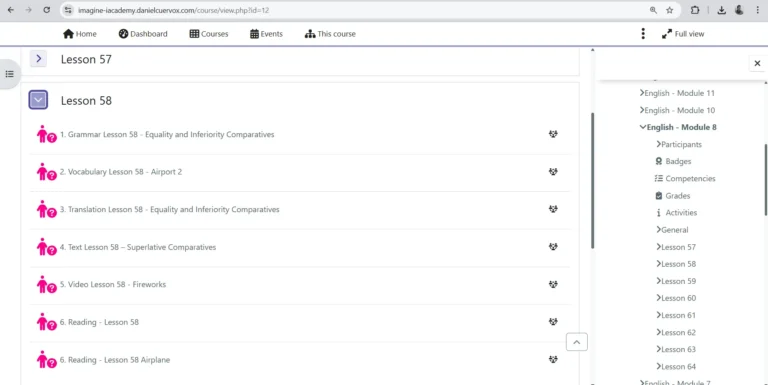Click the quiz icon beside Video Lesson 58
The width and height of the screenshot is (768, 385).
pos(47,285)
